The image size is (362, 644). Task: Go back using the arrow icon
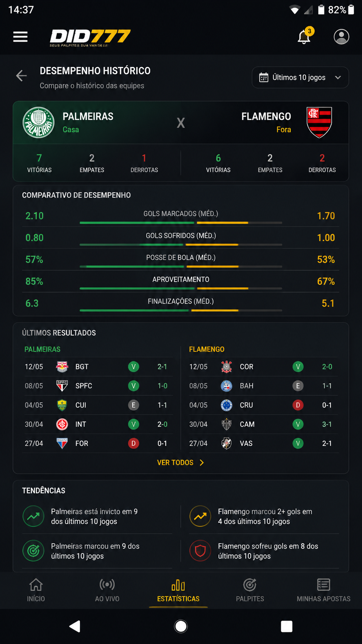point(22,76)
